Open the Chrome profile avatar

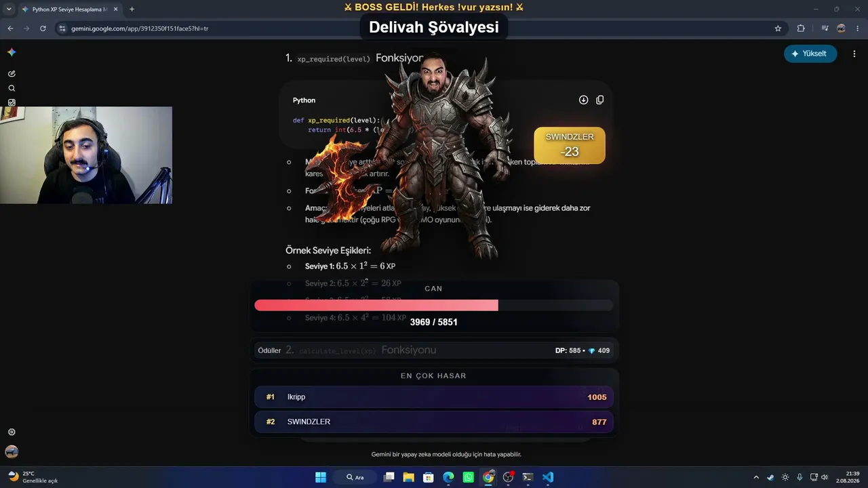point(841,28)
